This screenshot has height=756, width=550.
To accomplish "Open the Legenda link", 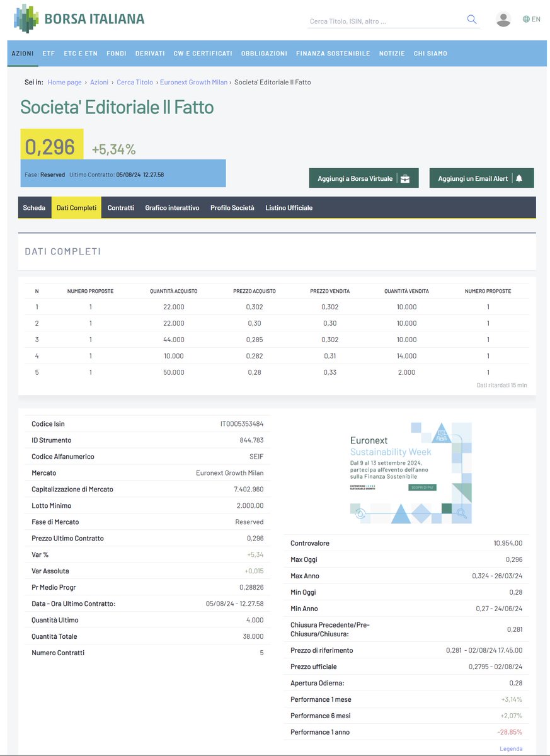I will pyautogui.click(x=511, y=748).
